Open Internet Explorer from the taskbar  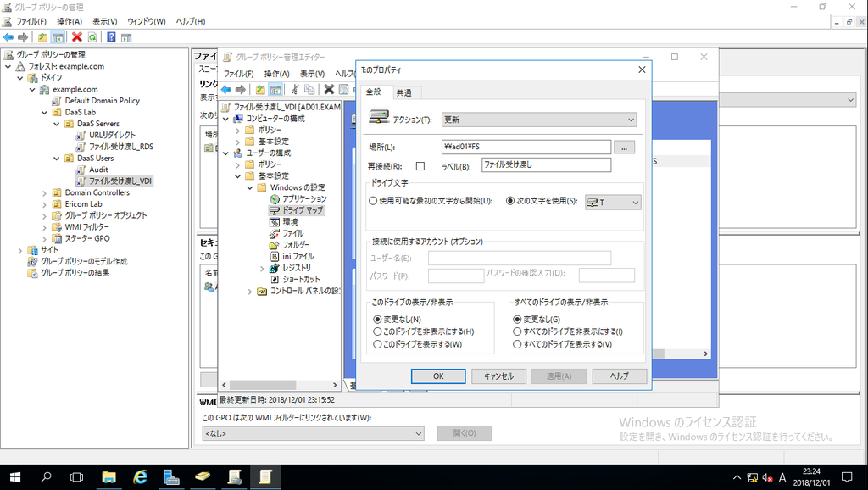pos(139,477)
